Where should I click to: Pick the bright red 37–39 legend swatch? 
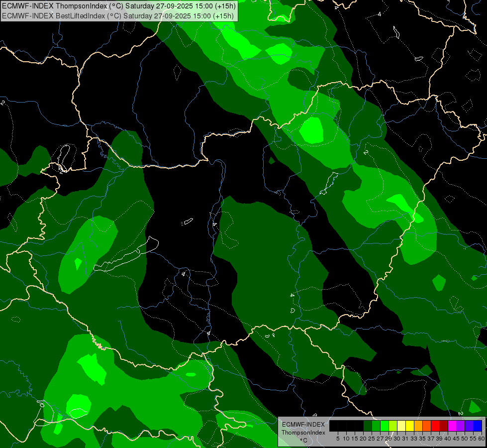tap(435, 426)
